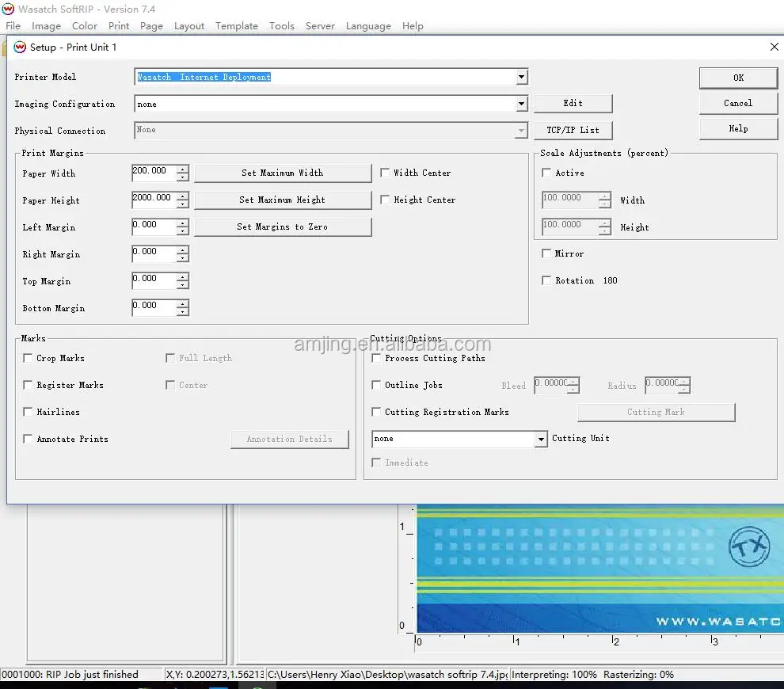Click the OK button to confirm setup
Image resolution: width=784 pixels, height=689 pixels.
coord(738,78)
